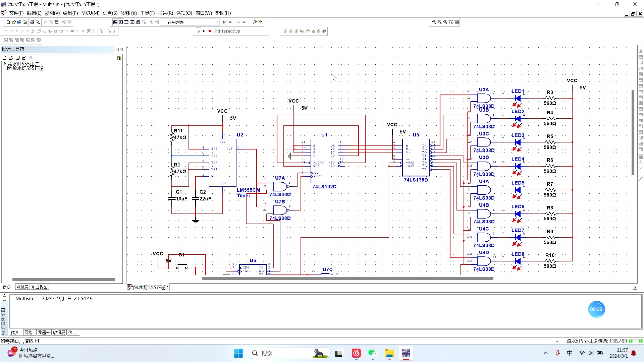644x362 pixels.
Task: Switch to the 敷铜层 spreadsheet tab
Action: point(59,333)
